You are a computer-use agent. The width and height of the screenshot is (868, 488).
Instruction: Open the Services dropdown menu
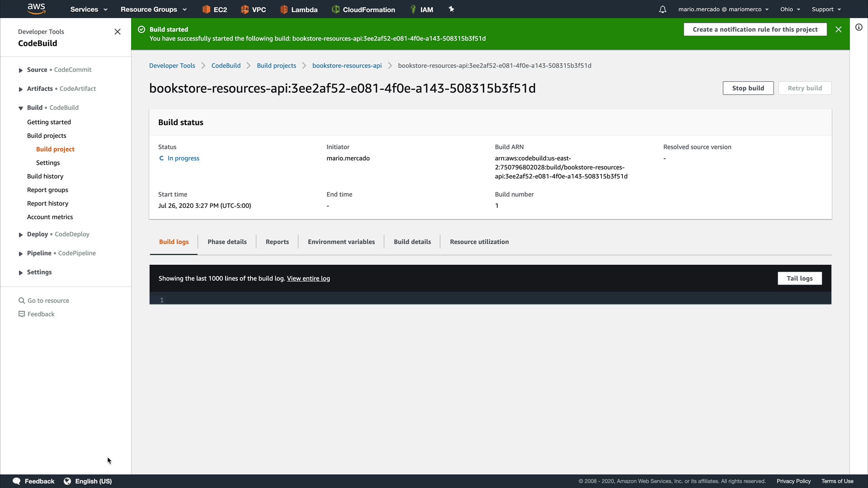point(89,9)
